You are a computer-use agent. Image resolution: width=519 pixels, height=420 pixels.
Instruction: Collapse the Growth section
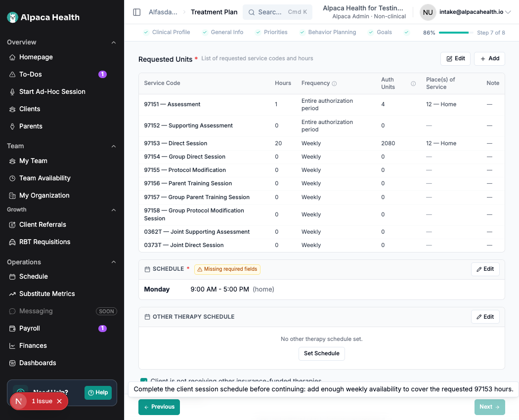click(x=114, y=210)
